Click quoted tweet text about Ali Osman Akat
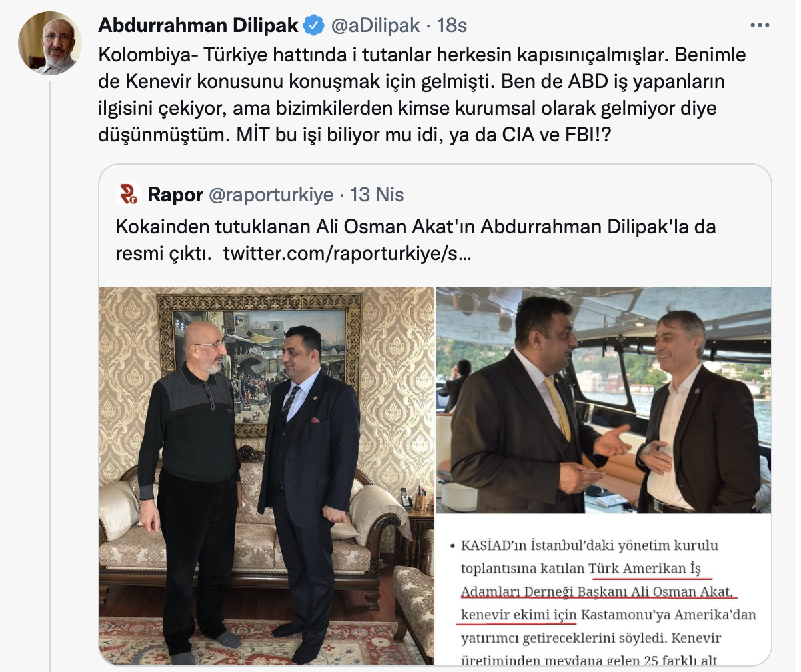The image size is (801, 672). tap(416, 240)
